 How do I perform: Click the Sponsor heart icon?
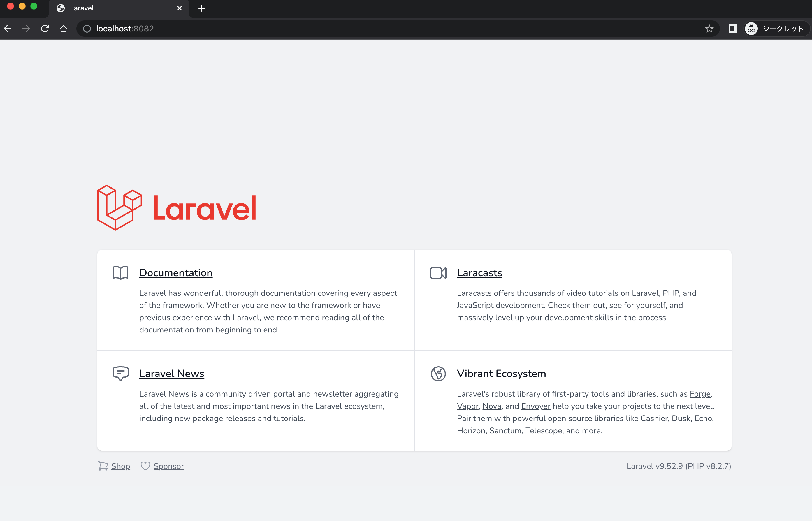tap(145, 466)
